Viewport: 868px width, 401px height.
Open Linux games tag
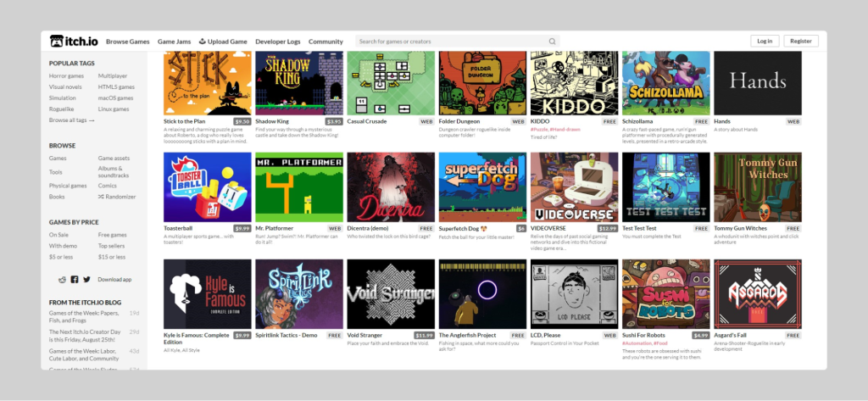tap(114, 109)
